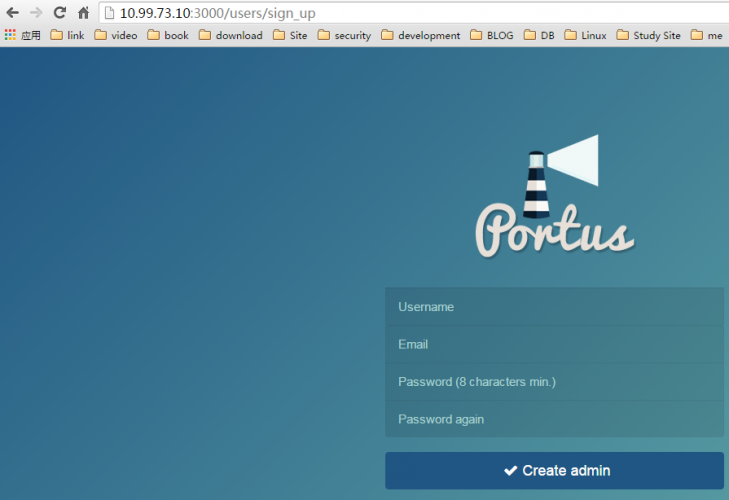
Task: Click the address bar page icon
Action: click(x=110, y=13)
